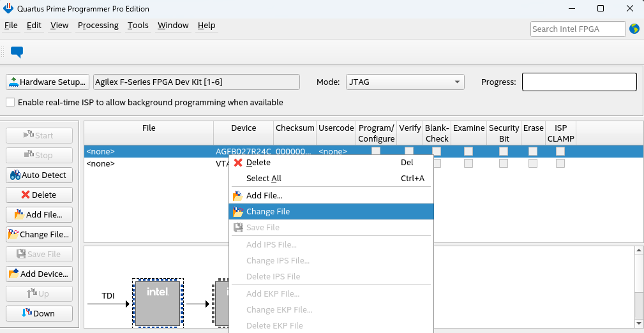This screenshot has width=644, height=333.
Task: Click the first Intel chip in chain diagram
Action: (158, 303)
